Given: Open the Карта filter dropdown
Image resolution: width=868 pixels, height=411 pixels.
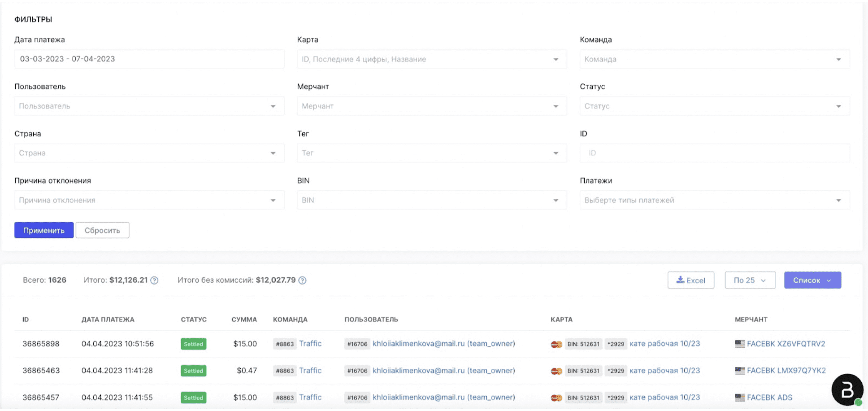Looking at the screenshot, I should (432, 59).
